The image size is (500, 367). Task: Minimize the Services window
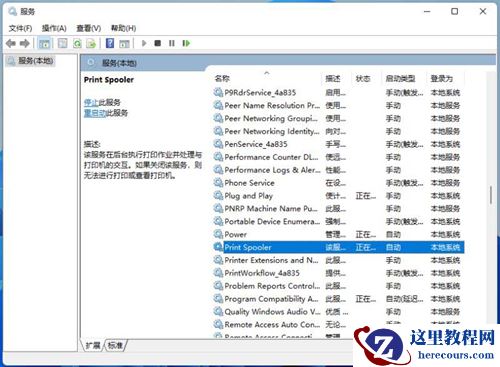427,12
